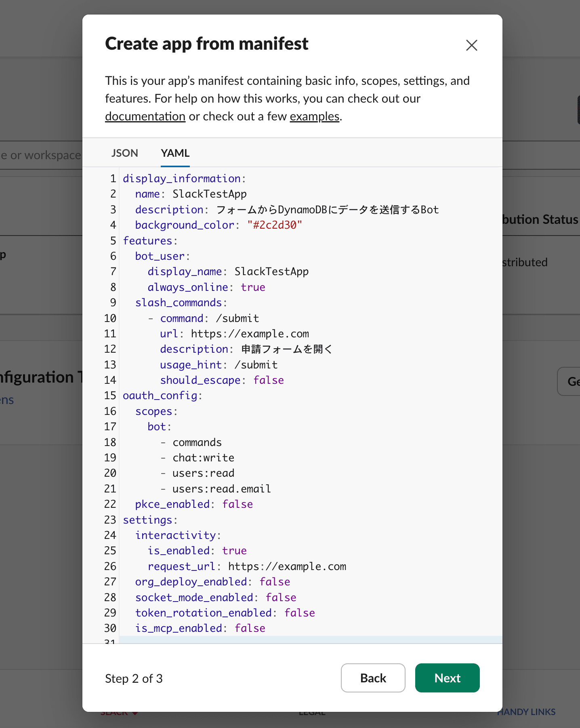Go back with the Back button
This screenshot has height=728, width=580.
pyautogui.click(x=373, y=678)
